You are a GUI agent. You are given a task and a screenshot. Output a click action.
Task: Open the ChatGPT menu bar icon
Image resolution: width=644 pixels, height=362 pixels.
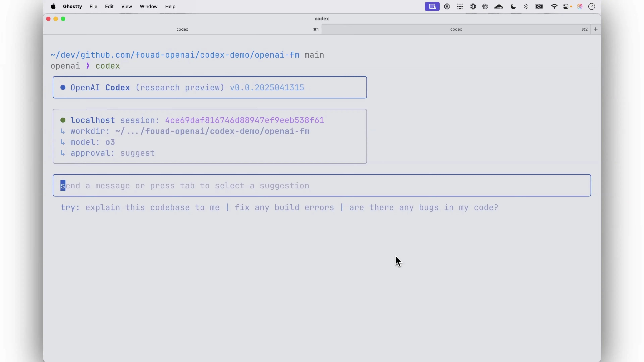485,7
